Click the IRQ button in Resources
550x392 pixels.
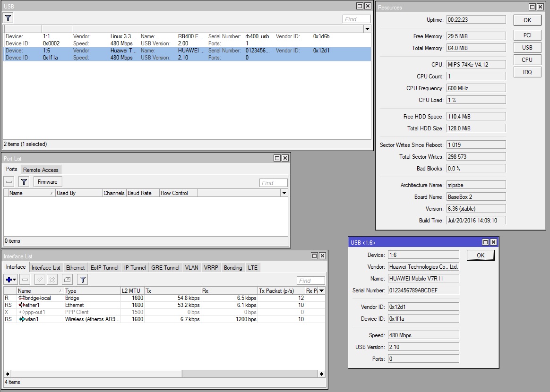click(527, 72)
